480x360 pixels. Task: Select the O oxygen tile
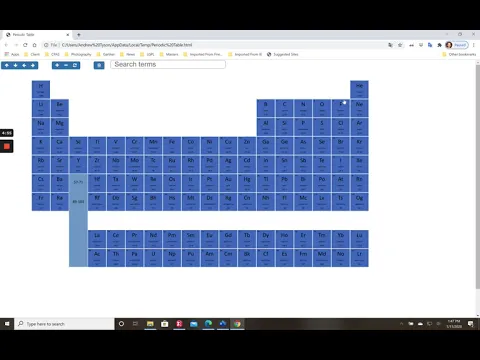pos(322,108)
